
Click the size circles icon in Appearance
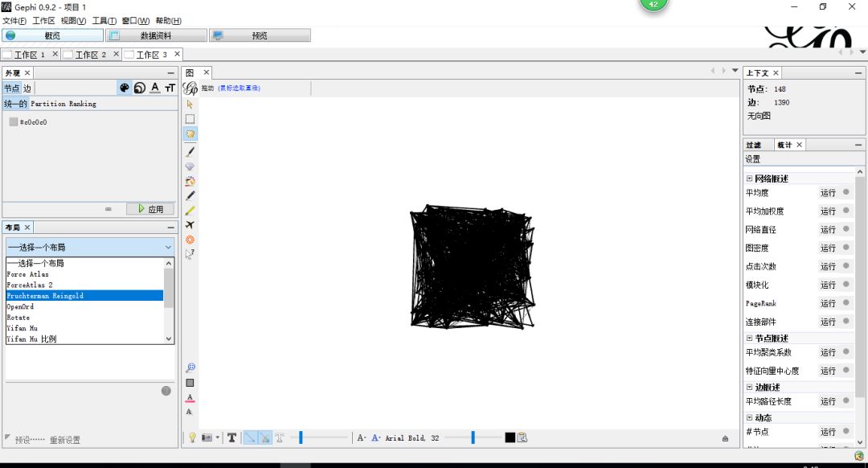pos(140,88)
